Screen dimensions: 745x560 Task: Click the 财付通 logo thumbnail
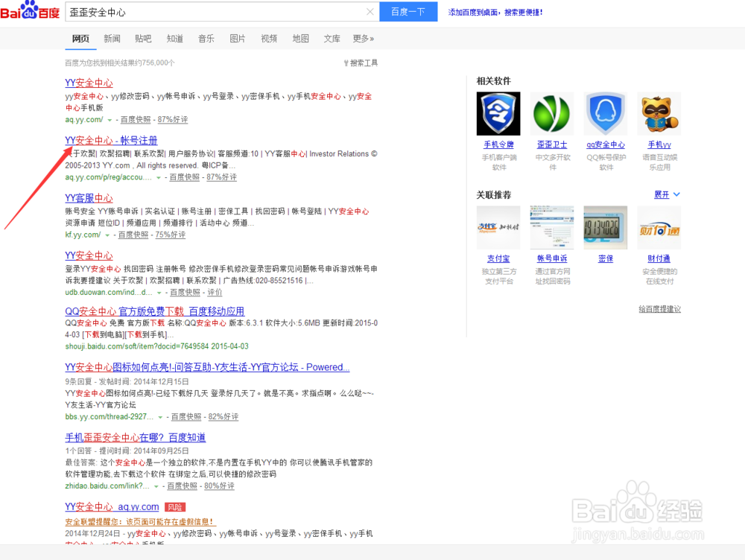pos(659,228)
